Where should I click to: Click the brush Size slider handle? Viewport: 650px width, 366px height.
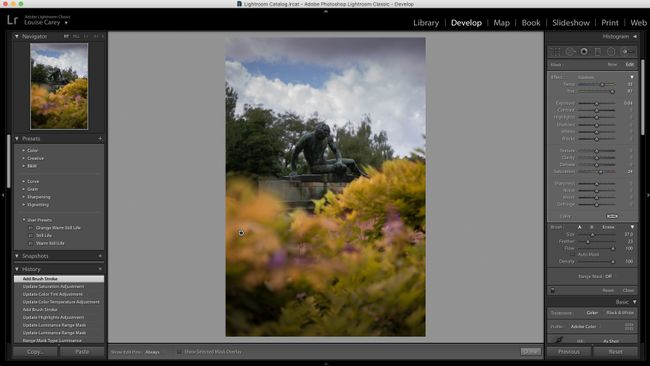[593, 235]
